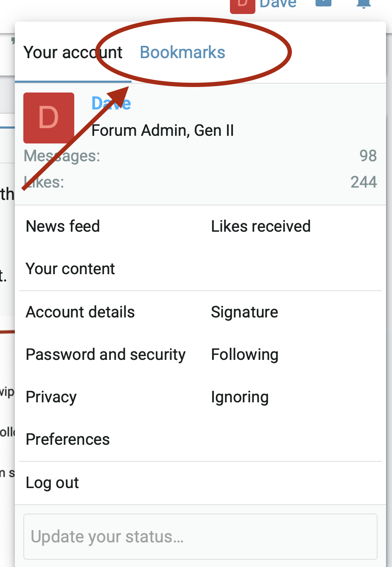Click the alerts bell icon
This screenshot has height=567, width=392.
(364, 3)
